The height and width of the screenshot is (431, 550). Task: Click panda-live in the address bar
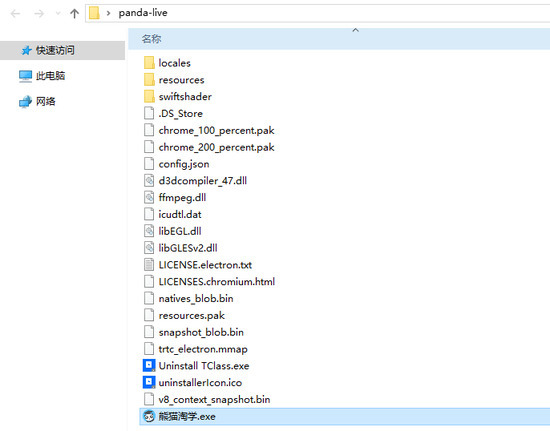click(x=143, y=13)
